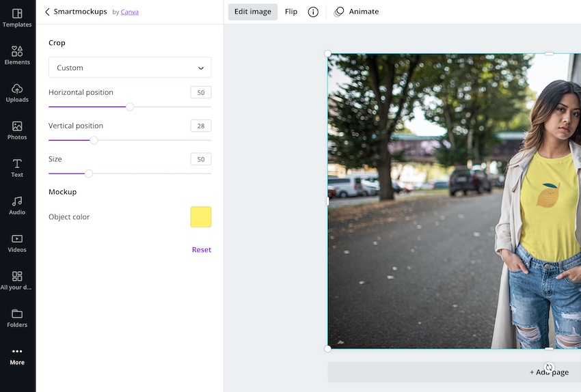Screen dimensions: 581x392
Task: Click the Add page button
Action: 455,372
